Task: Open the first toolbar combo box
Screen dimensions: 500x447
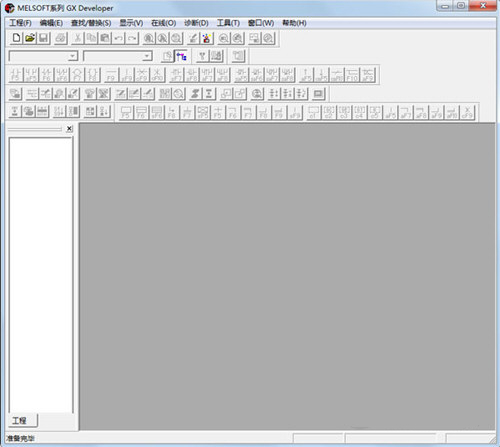Action: pos(43,56)
